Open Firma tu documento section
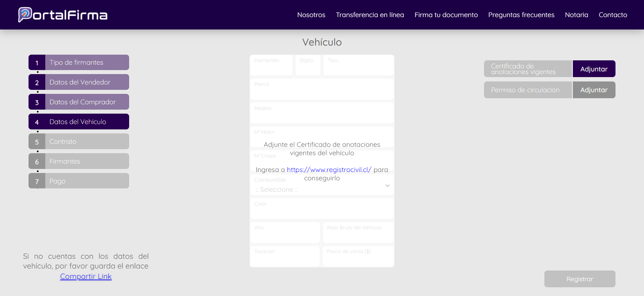Screen dimensions: 644x296 (446, 15)
